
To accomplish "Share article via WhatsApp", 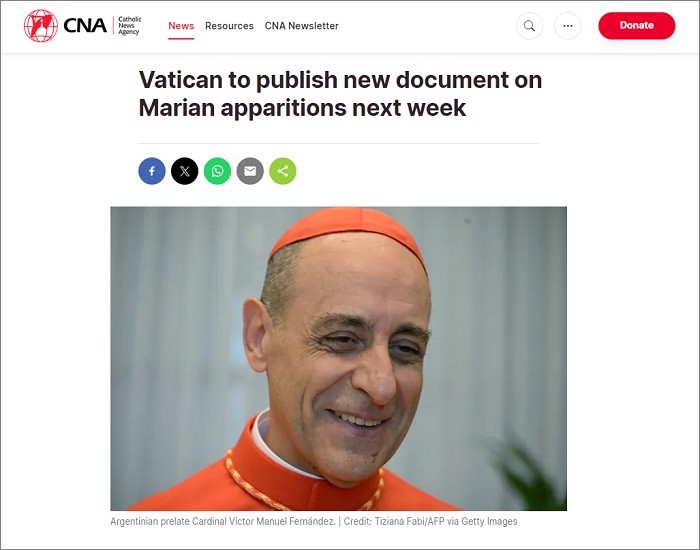I will click(217, 171).
